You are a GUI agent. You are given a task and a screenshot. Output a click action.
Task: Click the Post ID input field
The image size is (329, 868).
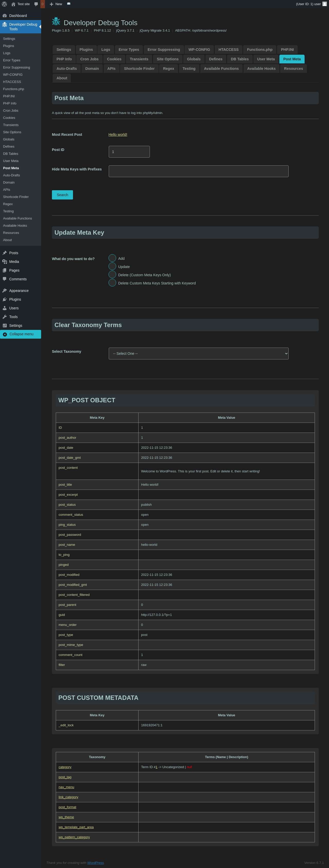tap(129, 152)
